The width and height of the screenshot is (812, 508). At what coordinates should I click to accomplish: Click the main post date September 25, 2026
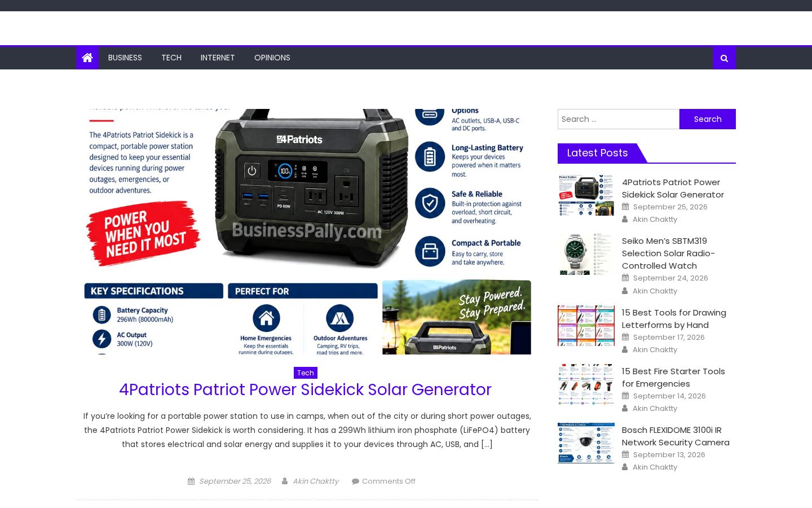point(235,481)
